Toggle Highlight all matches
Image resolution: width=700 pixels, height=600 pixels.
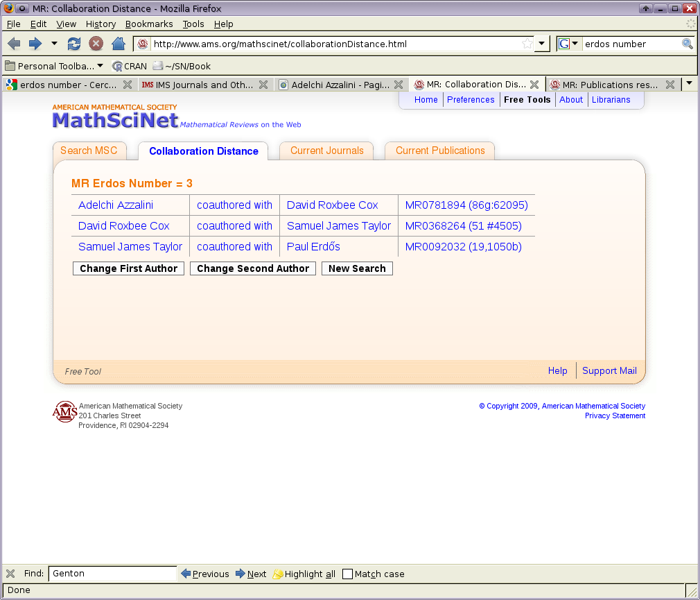[304, 574]
